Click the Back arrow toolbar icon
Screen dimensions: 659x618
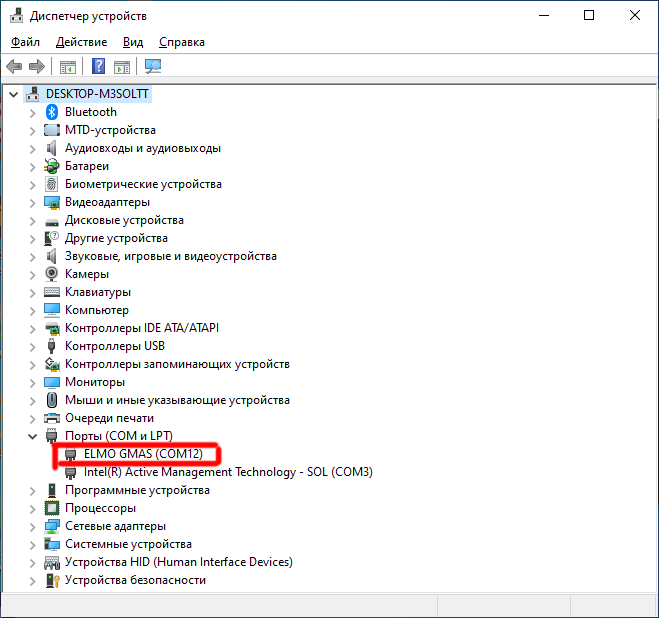[14, 66]
